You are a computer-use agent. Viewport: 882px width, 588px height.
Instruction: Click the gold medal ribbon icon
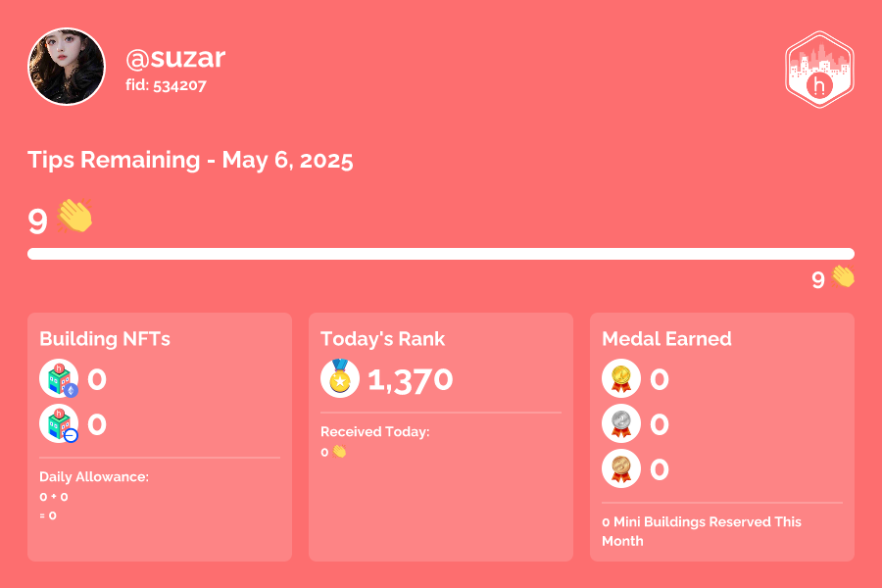(621, 378)
